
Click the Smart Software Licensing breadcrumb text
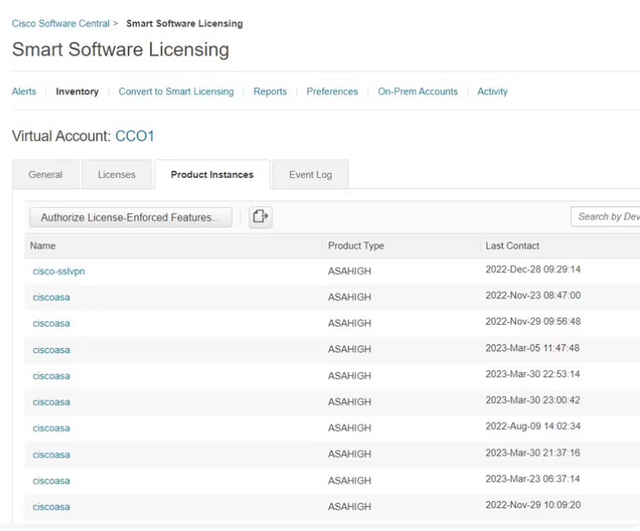(x=184, y=24)
